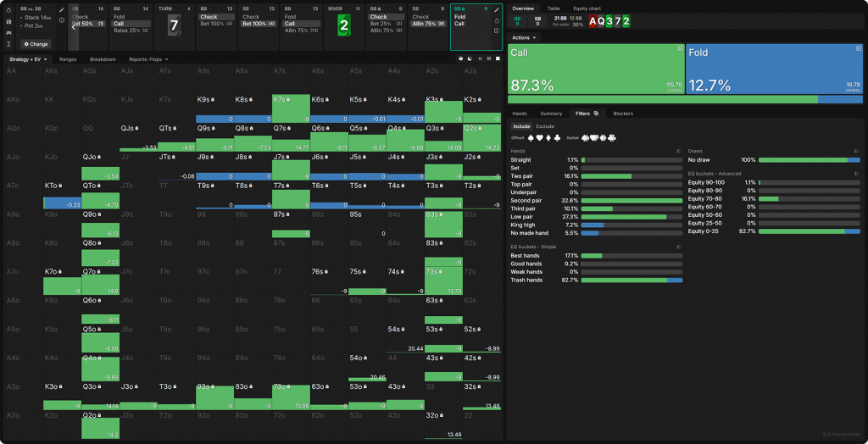
Task: Open the Blockers tab
Action: 623,113
